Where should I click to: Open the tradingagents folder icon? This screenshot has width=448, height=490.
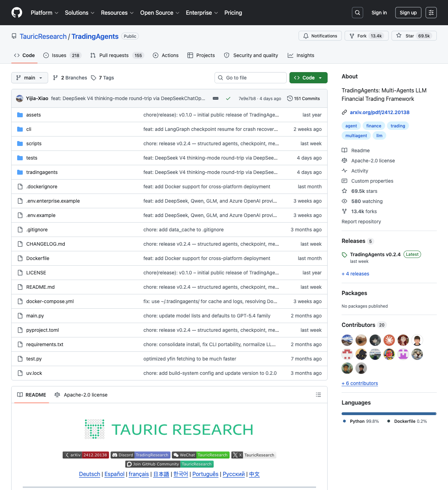(20, 172)
